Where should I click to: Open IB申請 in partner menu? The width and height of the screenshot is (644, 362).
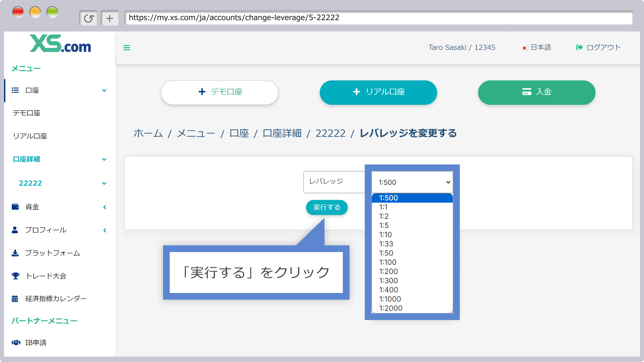coord(36,343)
